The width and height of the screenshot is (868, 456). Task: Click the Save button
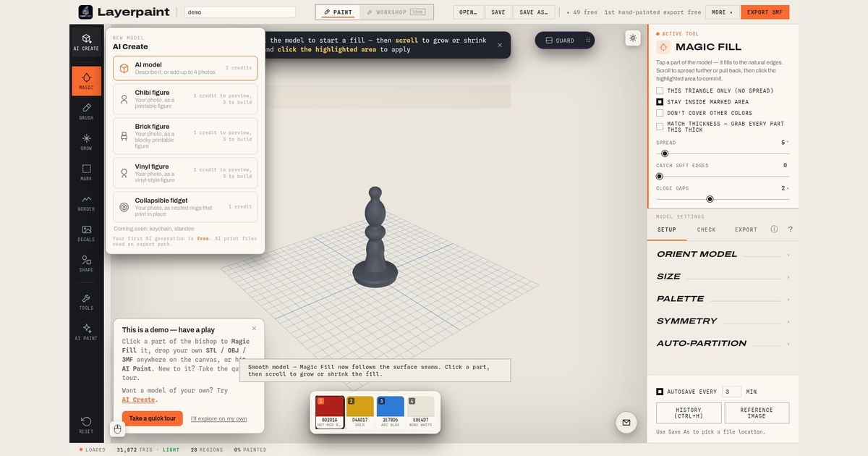coord(498,12)
